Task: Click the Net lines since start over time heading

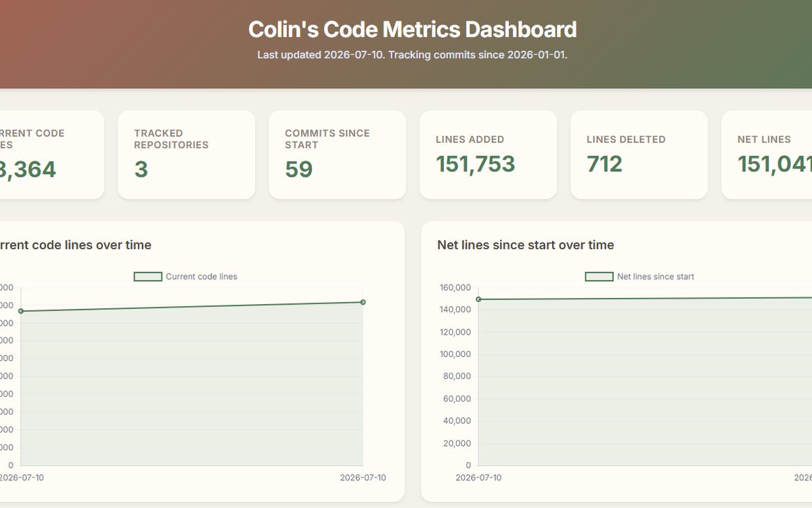Action: 526,245
